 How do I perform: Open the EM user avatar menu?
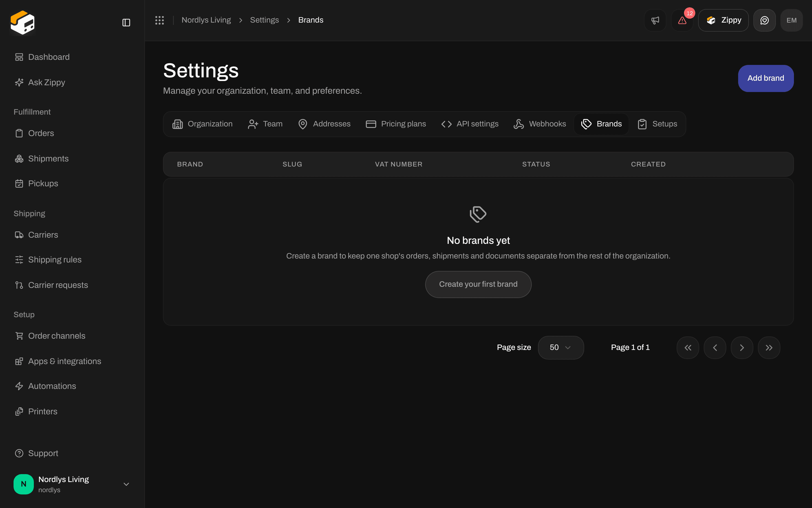pos(791,21)
